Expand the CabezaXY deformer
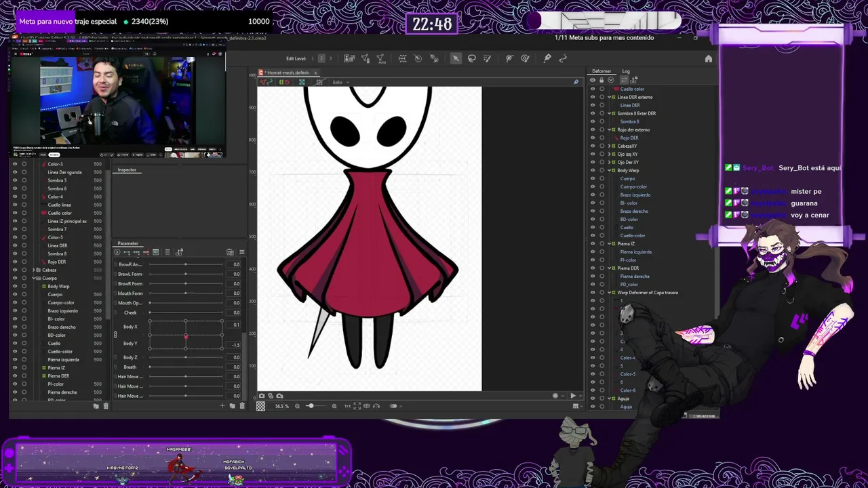Viewport: 868px width, 488px height. coord(609,146)
